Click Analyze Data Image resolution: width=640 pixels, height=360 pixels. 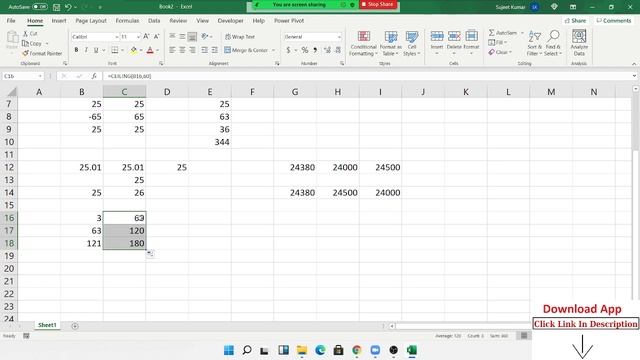(579, 43)
